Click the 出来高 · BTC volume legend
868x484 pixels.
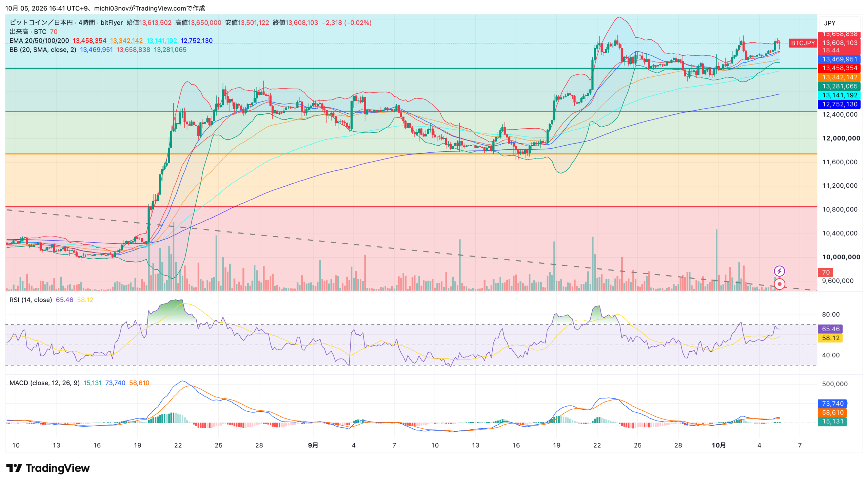click(28, 32)
